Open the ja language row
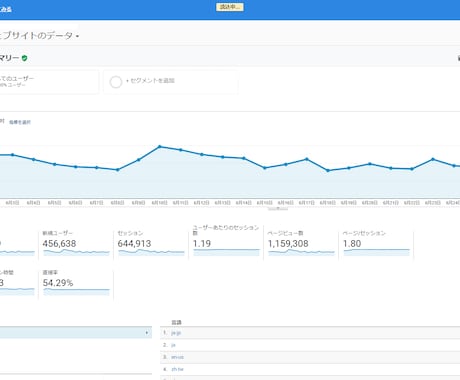This screenshot has width=460, height=380. click(x=173, y=345)
